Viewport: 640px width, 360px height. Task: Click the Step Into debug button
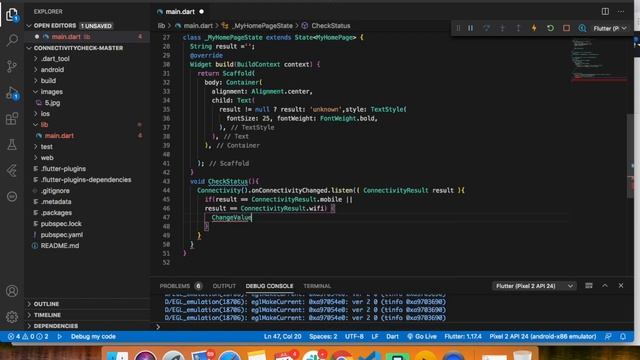click(x=502, y=28)
